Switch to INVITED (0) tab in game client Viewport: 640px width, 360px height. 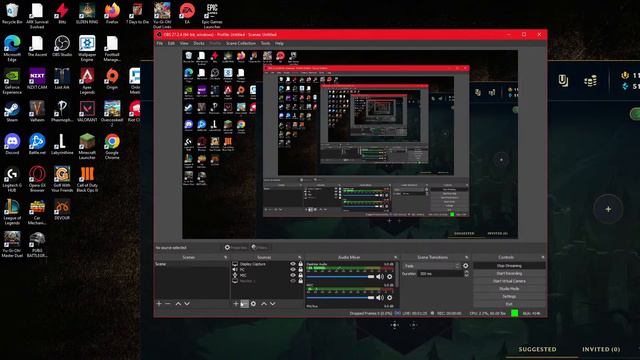click(x=601, y=349)
